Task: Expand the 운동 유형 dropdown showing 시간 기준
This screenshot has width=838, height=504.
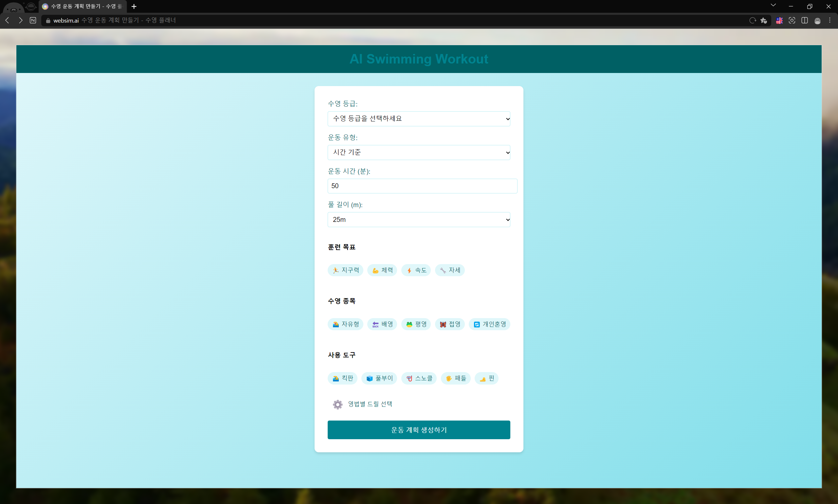Action: pyautogui.click(x=418, y=152)
